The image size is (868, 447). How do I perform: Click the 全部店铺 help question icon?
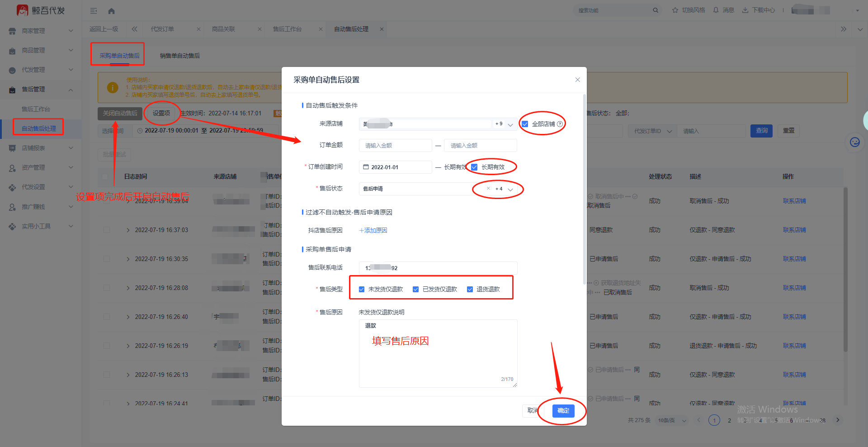[x=560, y=124]
